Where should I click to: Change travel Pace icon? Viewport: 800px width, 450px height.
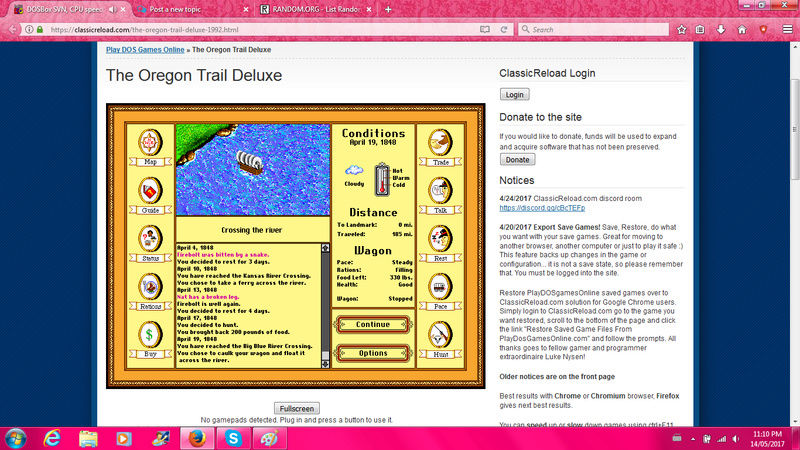click(x=440, y=292)
